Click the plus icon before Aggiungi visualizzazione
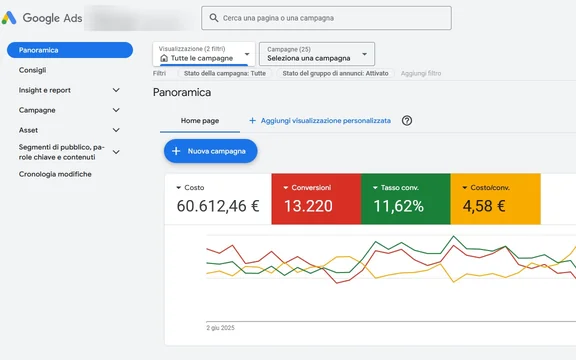 coord(252,120)
